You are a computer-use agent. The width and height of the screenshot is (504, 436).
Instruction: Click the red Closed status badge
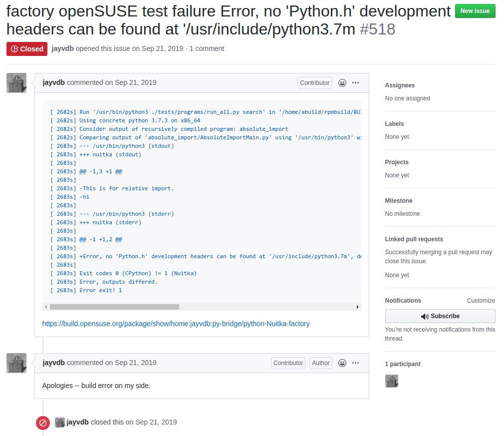click(27, 49)
